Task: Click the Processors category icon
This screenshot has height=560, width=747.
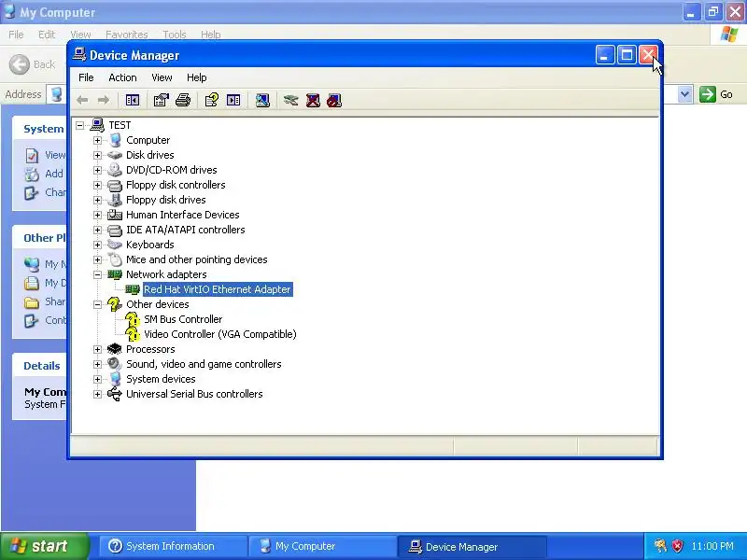Action: (115, 349)
